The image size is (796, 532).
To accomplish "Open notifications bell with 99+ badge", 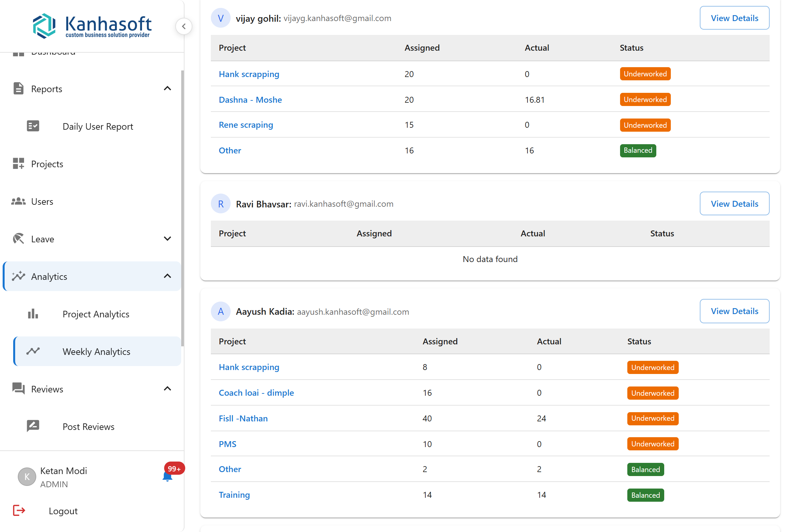I will pyautogui.click(x=167, y=477).
